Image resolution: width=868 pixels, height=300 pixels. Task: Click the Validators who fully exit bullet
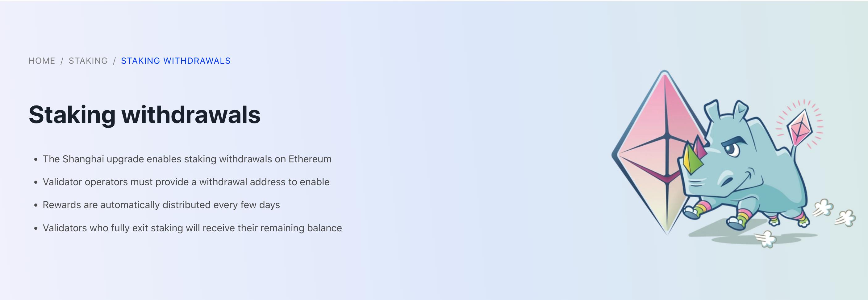coord(192,228)
